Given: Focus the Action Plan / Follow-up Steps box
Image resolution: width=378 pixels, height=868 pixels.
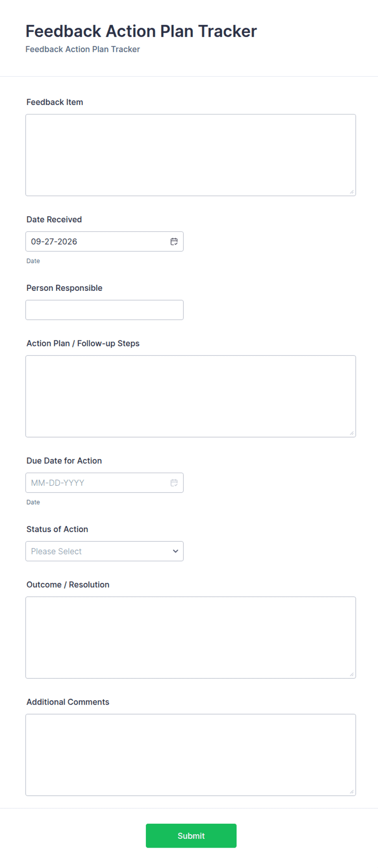Looking at the screenshot, I should point(191,396).
